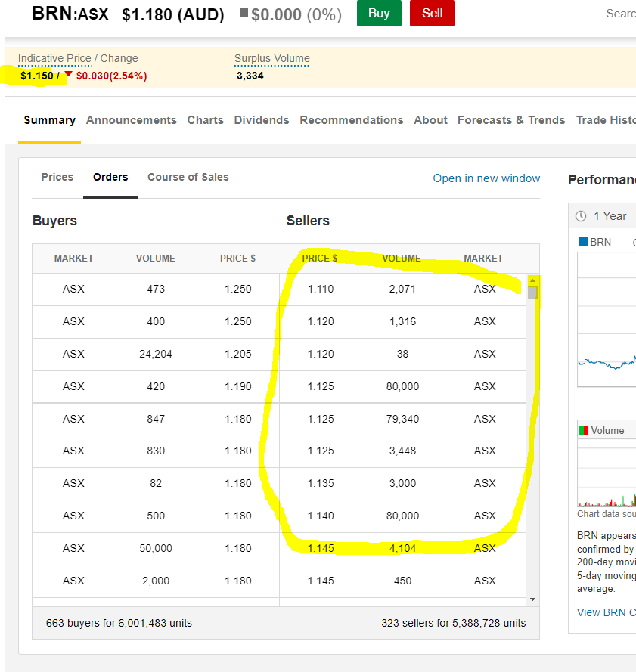
Task: Click the Indicative Price / Change label
Action: point(78,58)
